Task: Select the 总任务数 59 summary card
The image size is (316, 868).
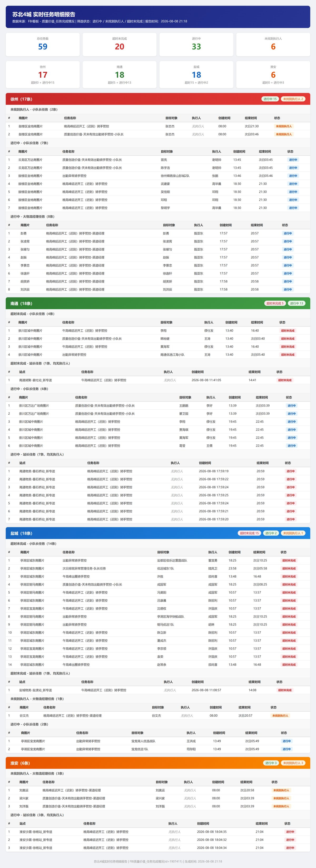Action: click(x=43, y=44)
